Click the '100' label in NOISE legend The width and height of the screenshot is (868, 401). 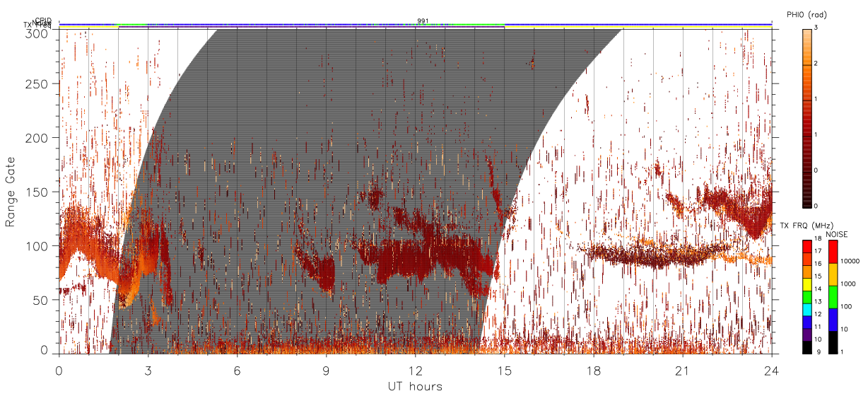[x=846, y=306]
